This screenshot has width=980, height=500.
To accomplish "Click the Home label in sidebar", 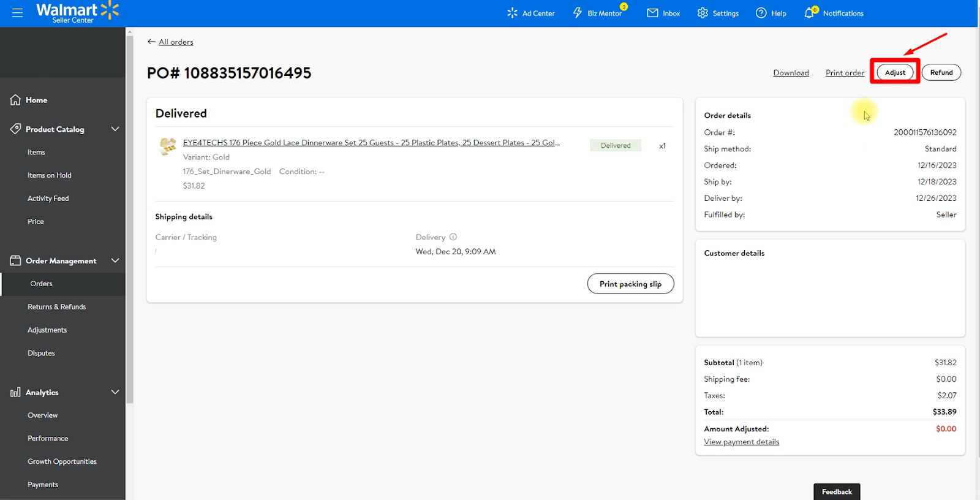I will pos(36,100).
